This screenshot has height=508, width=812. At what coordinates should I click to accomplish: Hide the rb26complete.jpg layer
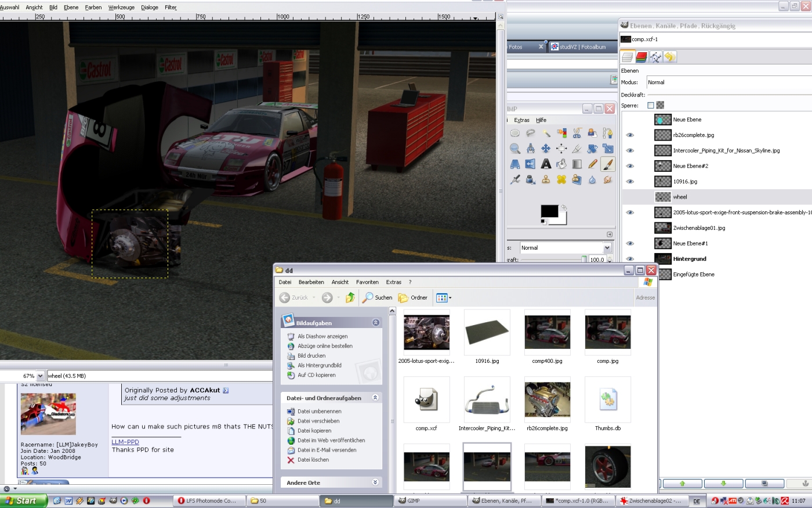click(630, 135)
